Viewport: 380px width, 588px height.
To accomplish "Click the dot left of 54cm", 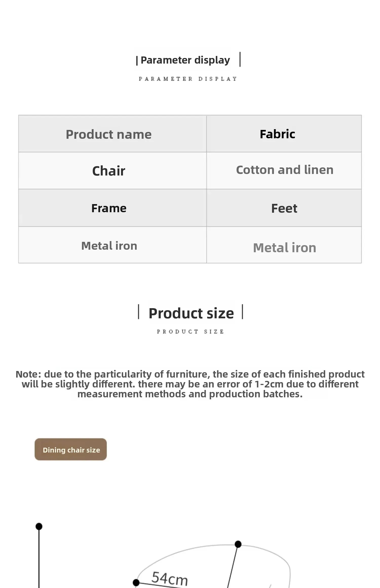I will click(136, 582).
